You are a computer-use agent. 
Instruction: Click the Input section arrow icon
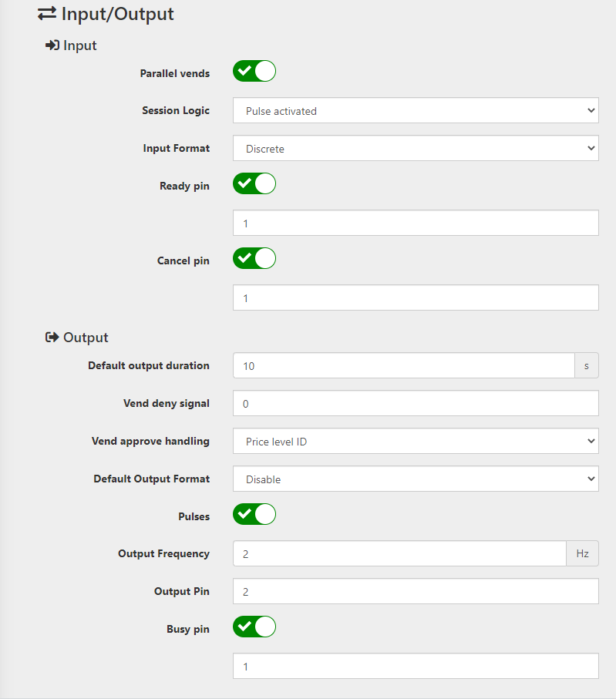pyautogui.click(x=52, y=45)
